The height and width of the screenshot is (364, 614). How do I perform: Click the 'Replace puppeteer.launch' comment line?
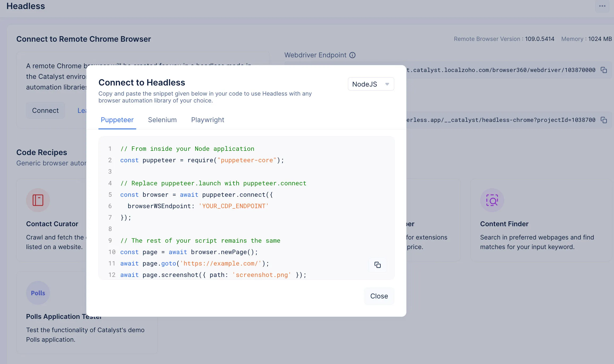[213, 183]
